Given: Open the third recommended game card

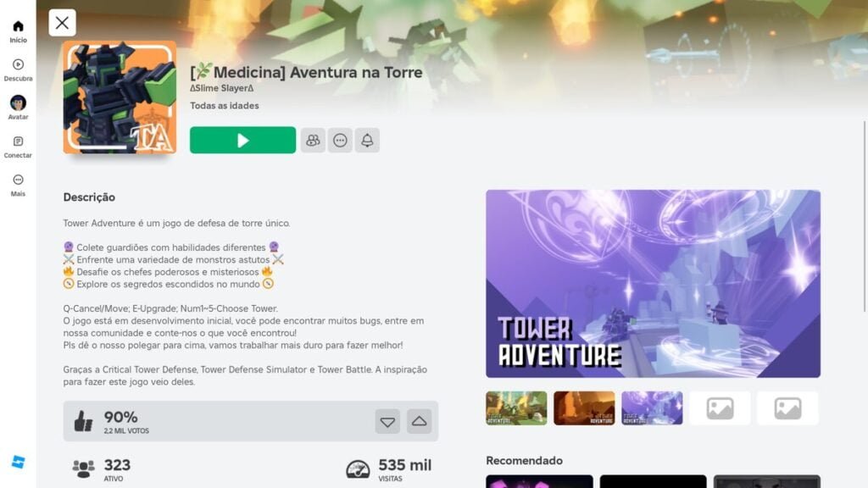Looking at the screenshot, I should [766, 481].
